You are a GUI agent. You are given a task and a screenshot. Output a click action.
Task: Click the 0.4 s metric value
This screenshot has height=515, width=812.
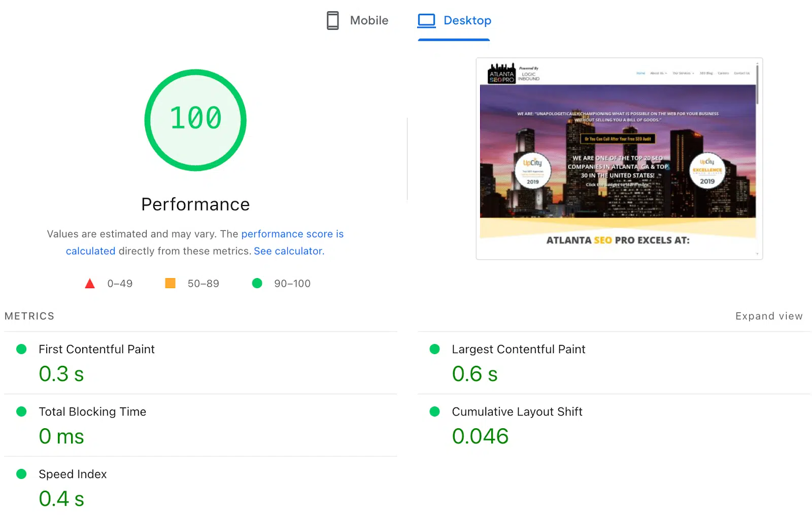pos(61,499)
